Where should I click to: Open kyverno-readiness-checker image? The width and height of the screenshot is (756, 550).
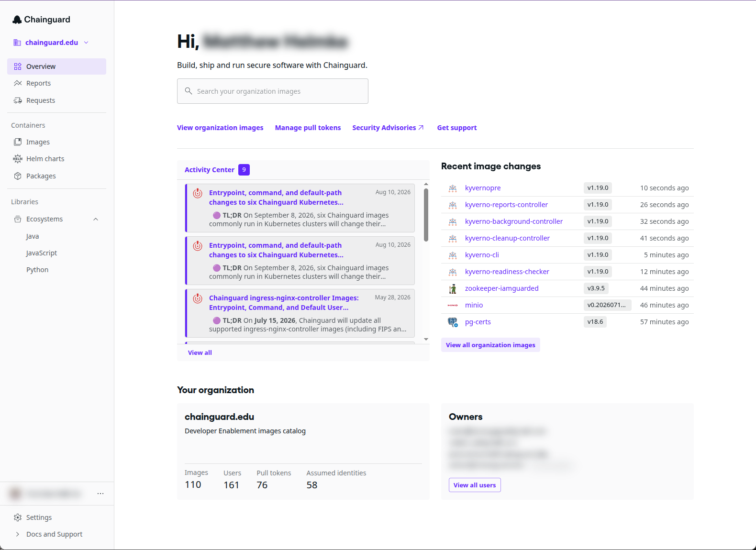(507, 272)
